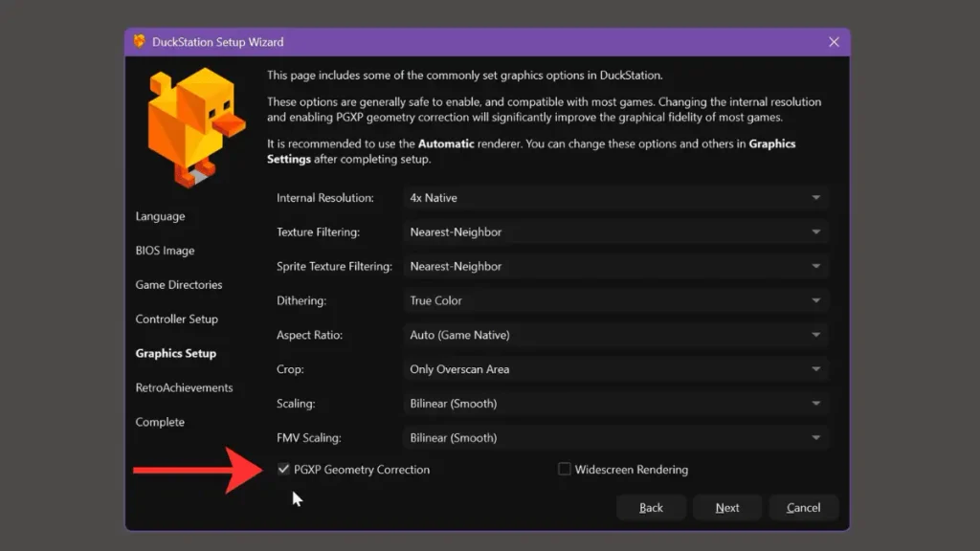Click the bold 'Automatic' word in description
The height and width of the screenshot is (551, 980).
446,143
